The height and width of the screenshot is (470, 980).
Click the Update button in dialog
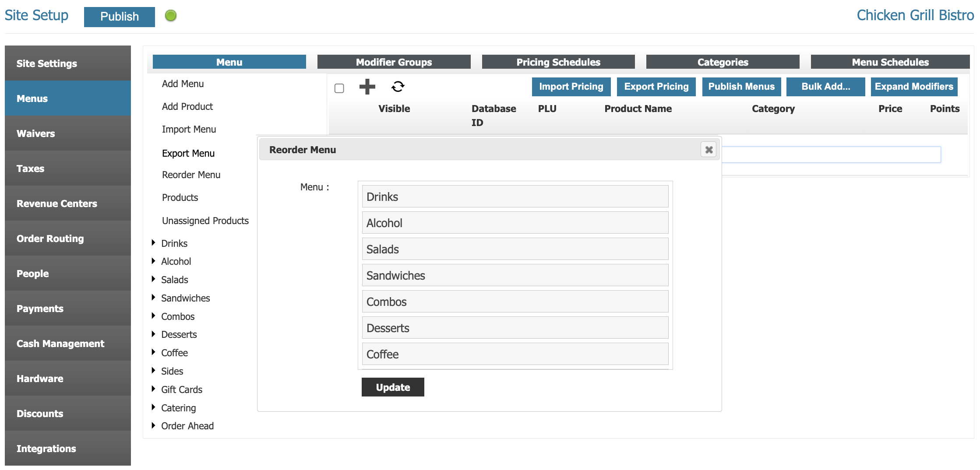click(x=393, y=387)
